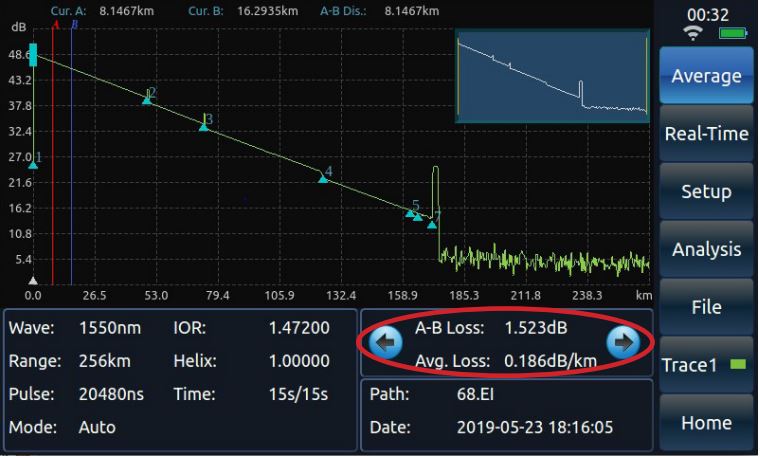Image resolution: width=760 pixels, height=458 pixels.
Task: Select event marker 1 on the trace
Action: pos(33,165)
